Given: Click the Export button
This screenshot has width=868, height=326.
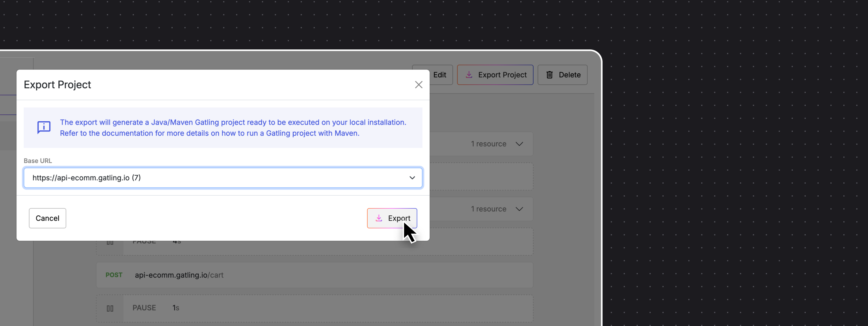Looking at the screenshot, I should click(x=392, y=218).
